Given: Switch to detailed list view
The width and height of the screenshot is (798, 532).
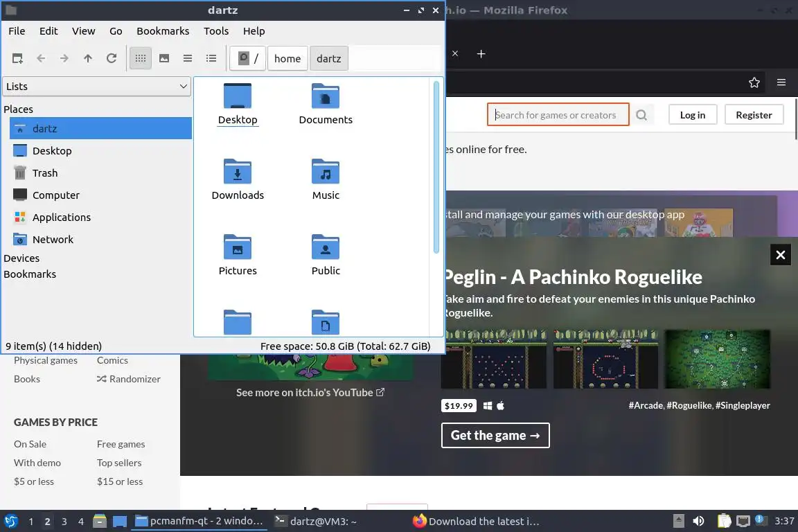Looking at the screenshot, I should (211, 59).
